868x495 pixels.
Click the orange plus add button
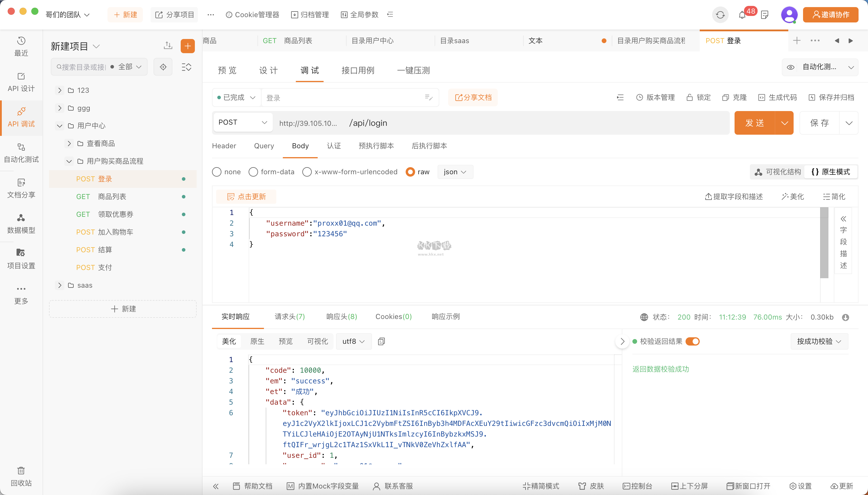187,46
